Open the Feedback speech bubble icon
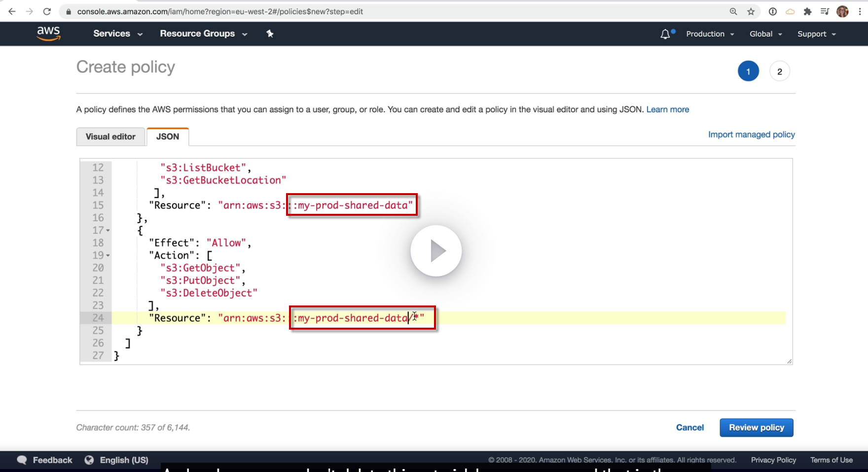 click(22, 460)
